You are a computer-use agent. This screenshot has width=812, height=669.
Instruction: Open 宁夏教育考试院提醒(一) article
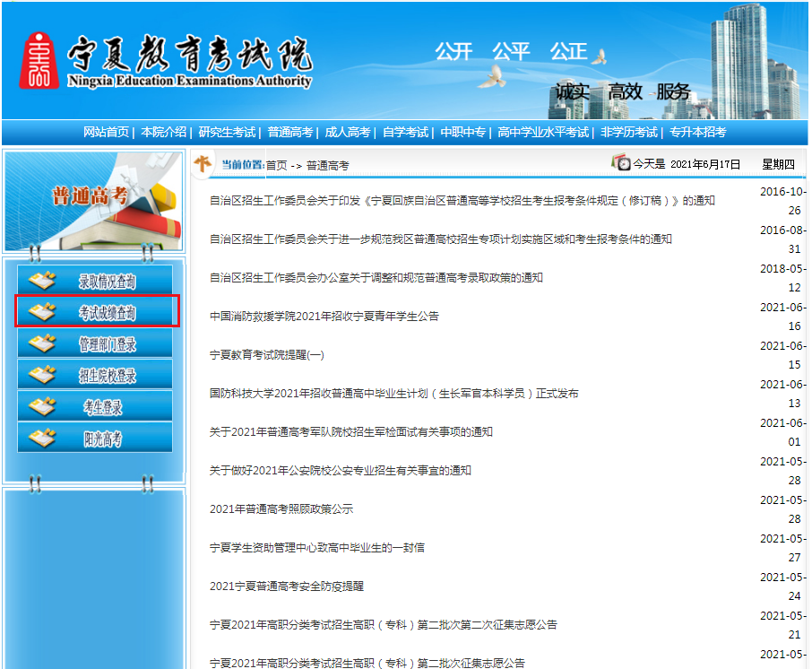267,355
